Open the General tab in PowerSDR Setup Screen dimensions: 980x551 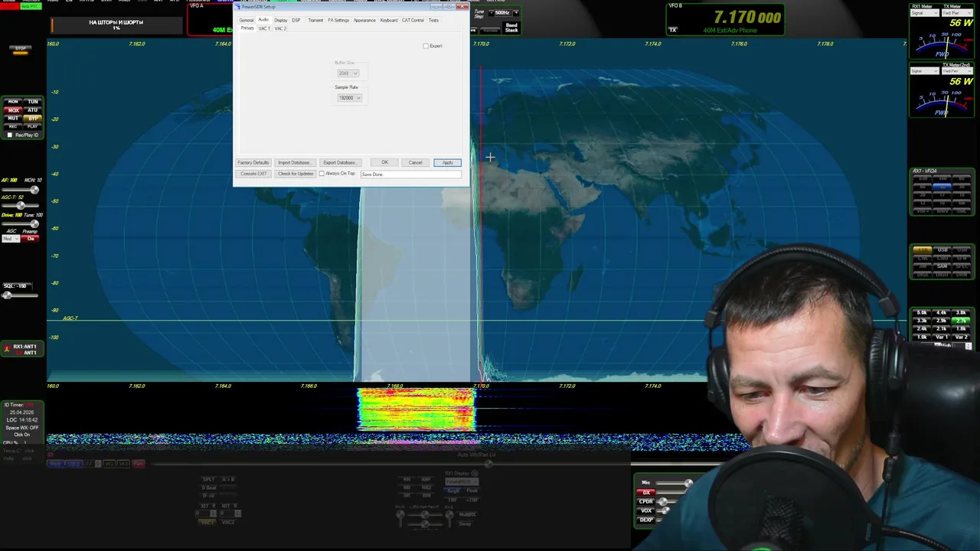247,20
